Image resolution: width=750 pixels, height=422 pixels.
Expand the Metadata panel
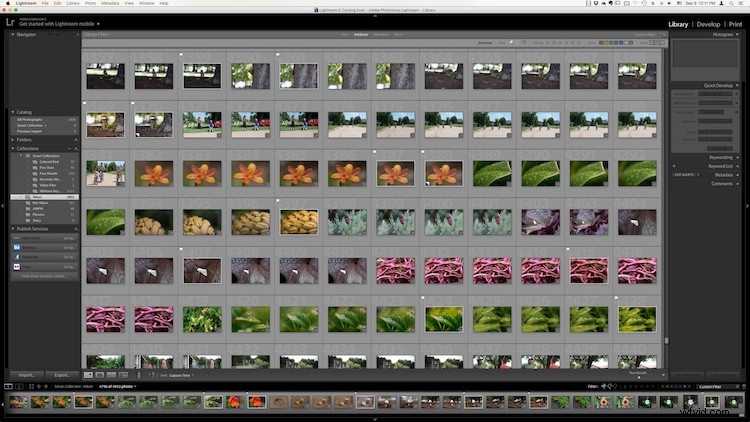[737, 175]
